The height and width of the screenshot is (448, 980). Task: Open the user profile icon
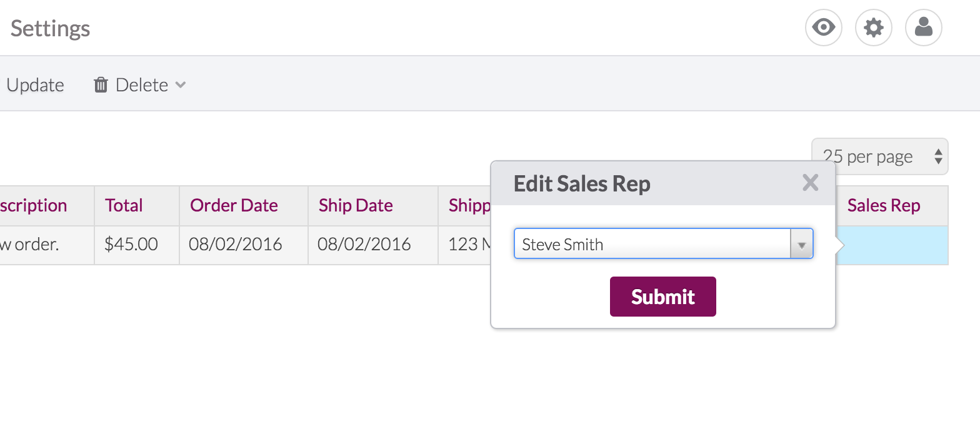(923, 28)
